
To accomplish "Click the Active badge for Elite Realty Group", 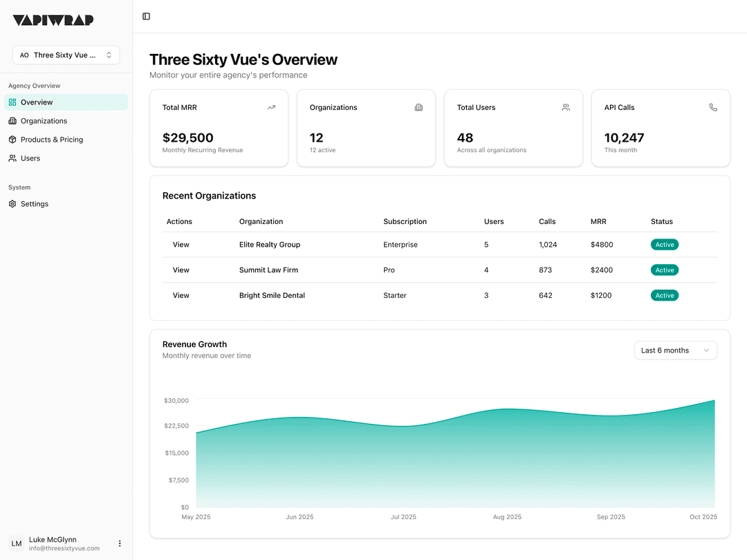I will (664, 245).
